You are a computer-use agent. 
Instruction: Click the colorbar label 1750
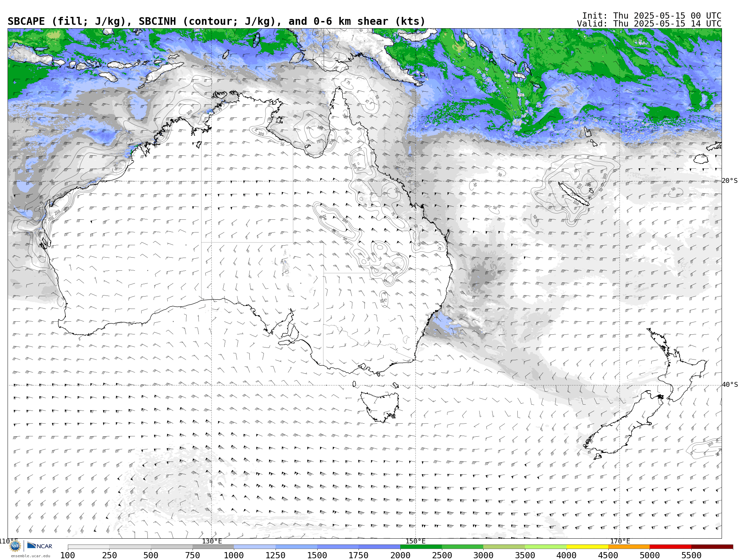click(x=359, y=555)
